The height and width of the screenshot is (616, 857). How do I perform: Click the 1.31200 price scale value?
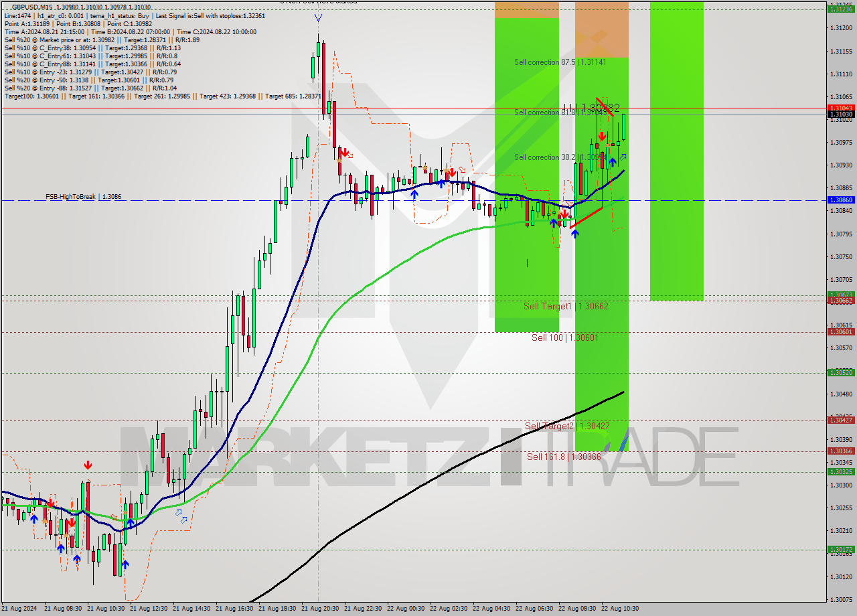[841, 28]
